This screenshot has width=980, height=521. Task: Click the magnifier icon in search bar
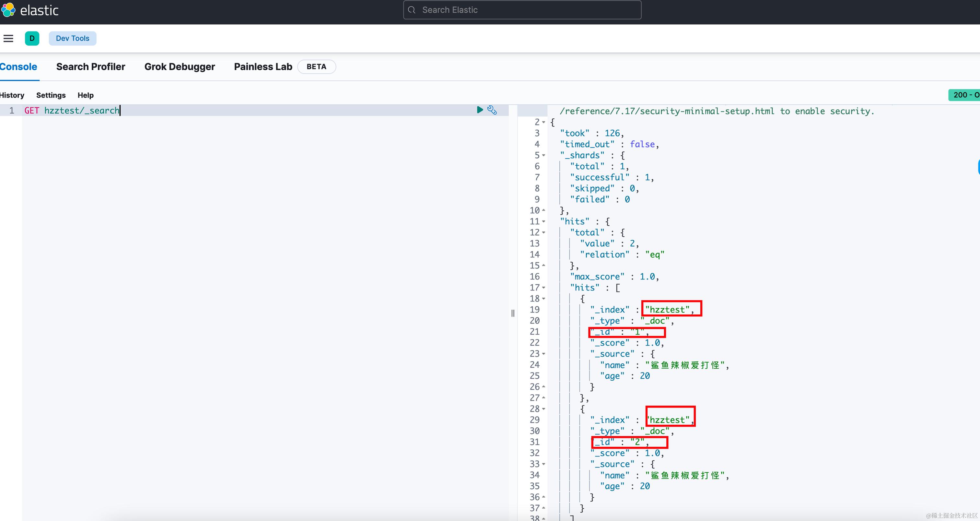[412, 10]
